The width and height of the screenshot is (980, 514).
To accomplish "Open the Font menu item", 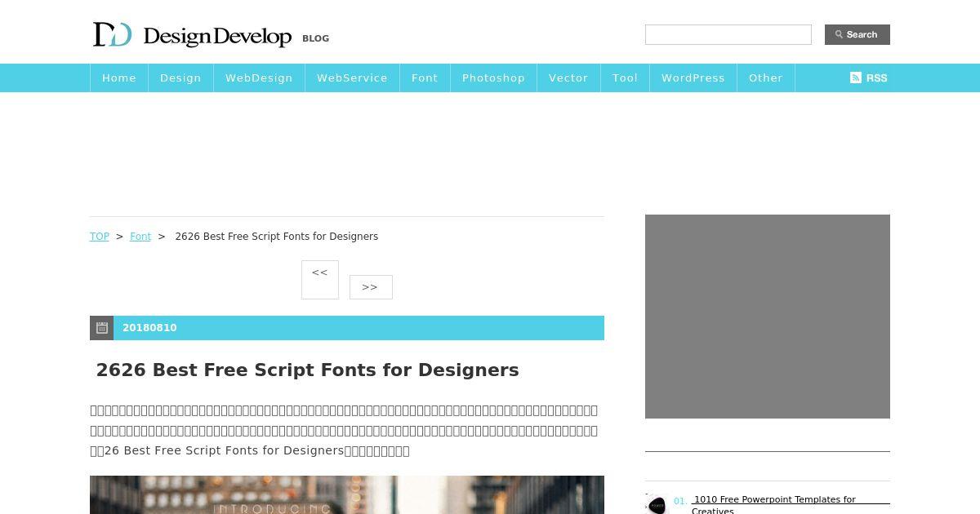I will 425,78.
